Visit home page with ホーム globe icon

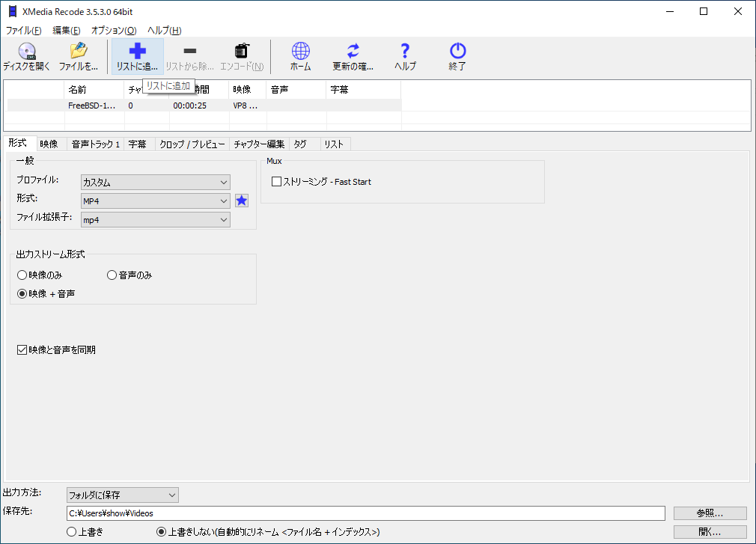click(x=300, y=57)
